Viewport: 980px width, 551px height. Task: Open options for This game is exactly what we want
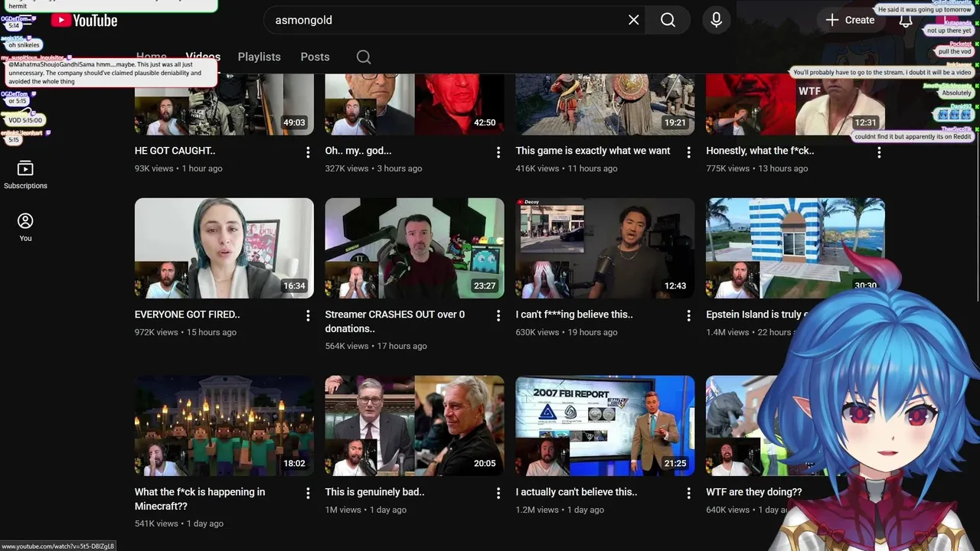click(688, 152)
